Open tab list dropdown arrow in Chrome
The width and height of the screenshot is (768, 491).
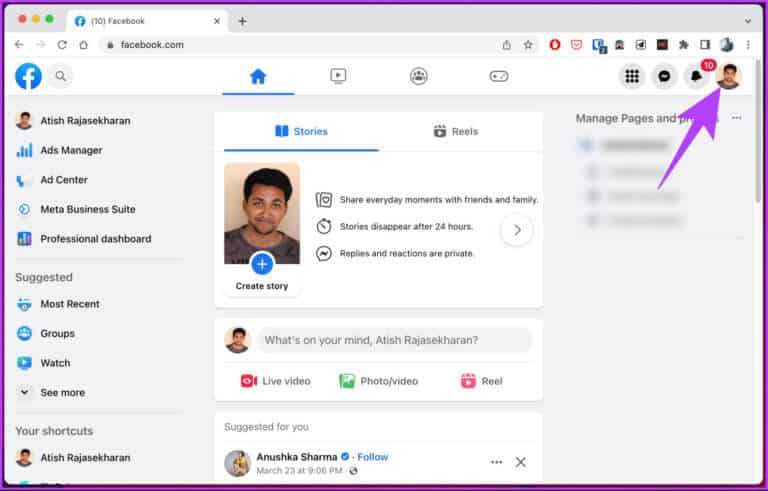[748, 21]
